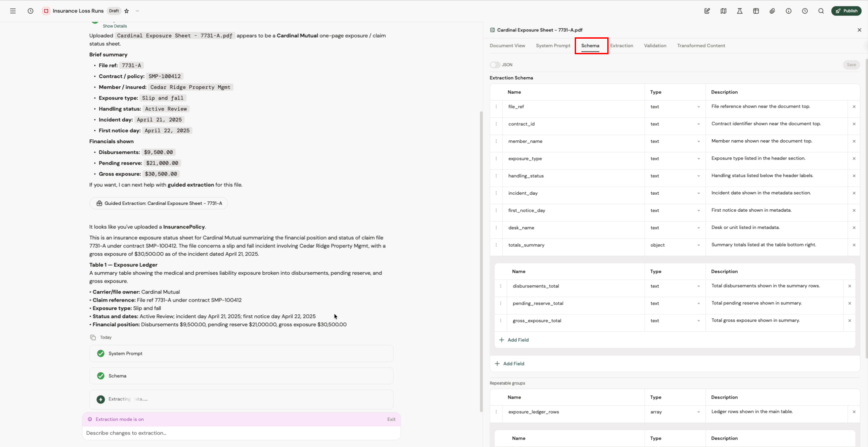Delete the file_ref schema field

point(854,106)
